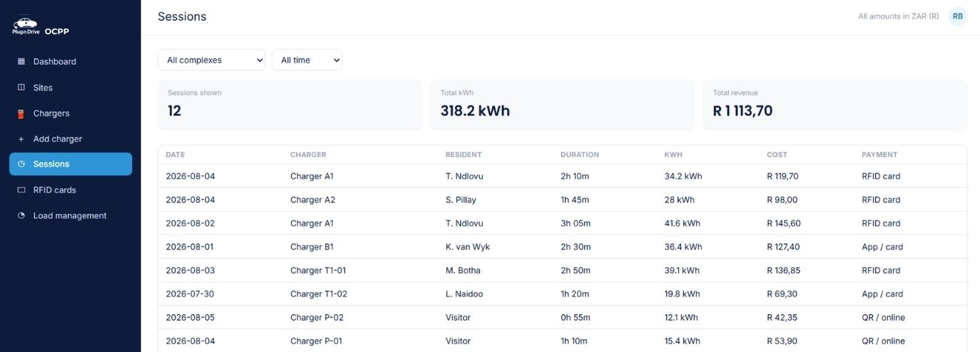Image resolution: width=980 pixels, height=352 pixels.
Task: Click the R 42,35 cost cell
Action: [782, 317]
